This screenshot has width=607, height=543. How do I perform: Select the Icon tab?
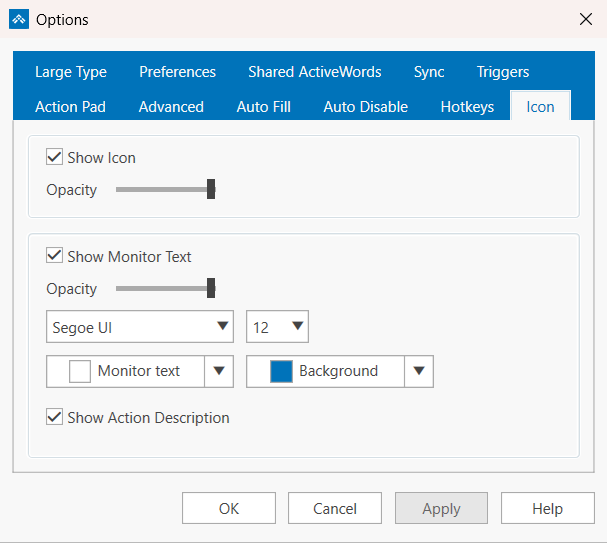pyautogui.click(x=540, y=106)
